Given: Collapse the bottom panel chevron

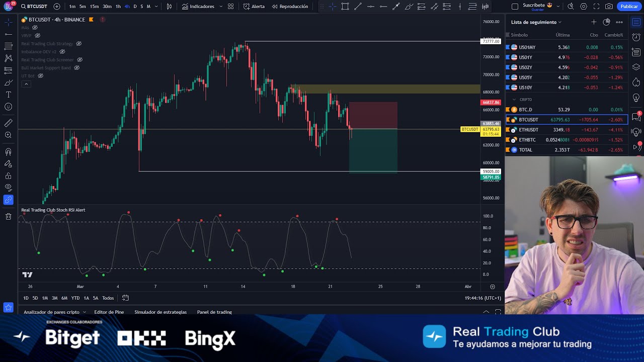Looking at the screenshot, I should [486, 312].
